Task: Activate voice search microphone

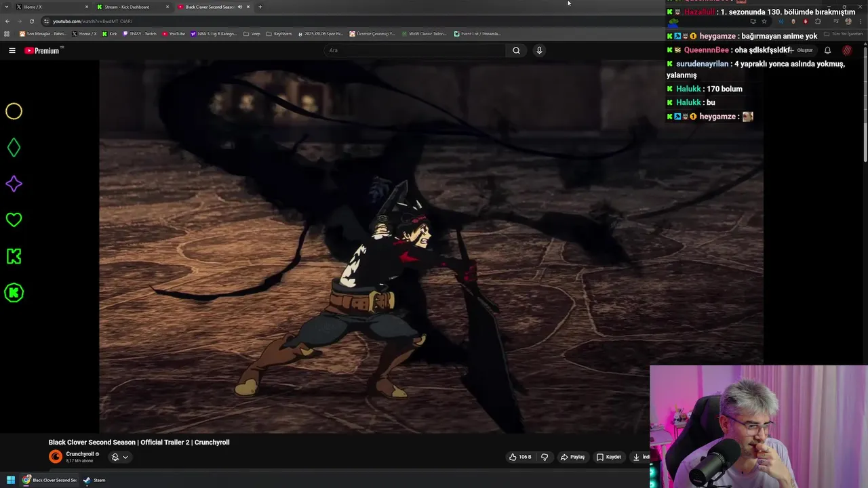Action: pos(539,50)
